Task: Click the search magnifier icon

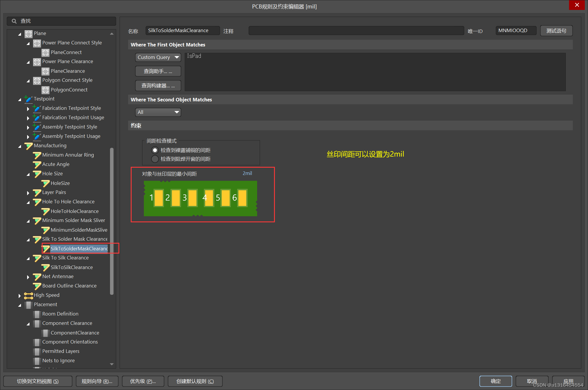Action: pos(14,21)
